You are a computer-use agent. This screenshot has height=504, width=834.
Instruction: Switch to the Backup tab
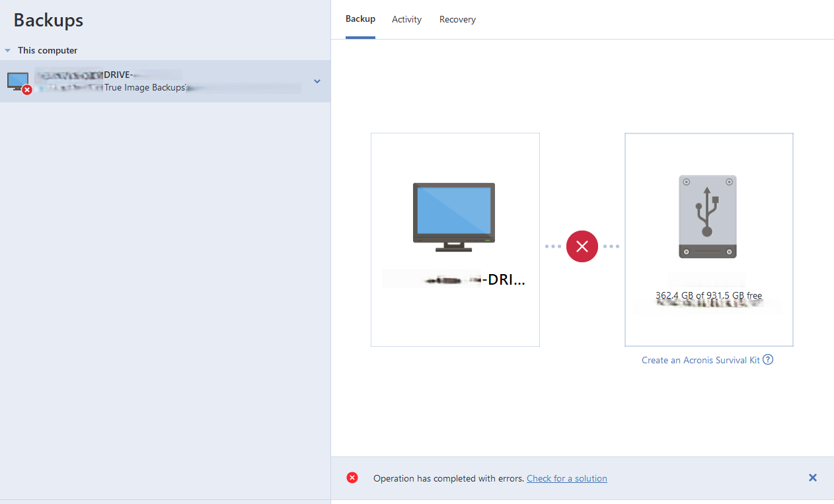pos(360,19)
